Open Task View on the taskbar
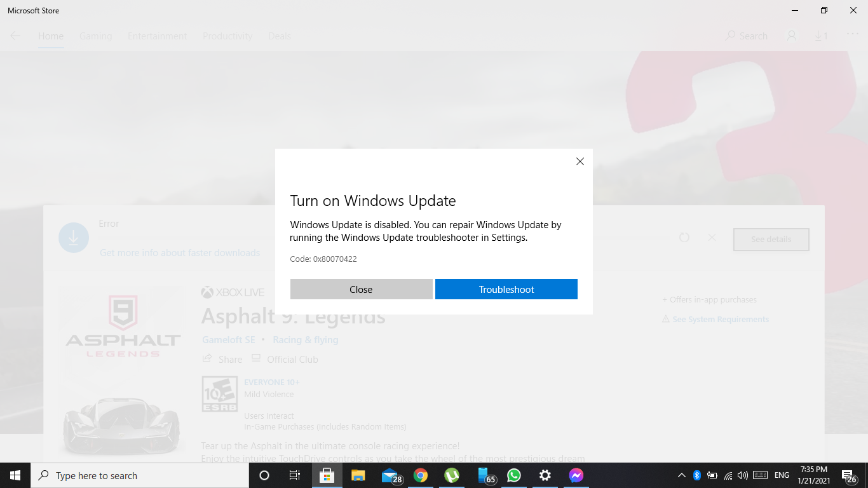 [x=295, y=475]
